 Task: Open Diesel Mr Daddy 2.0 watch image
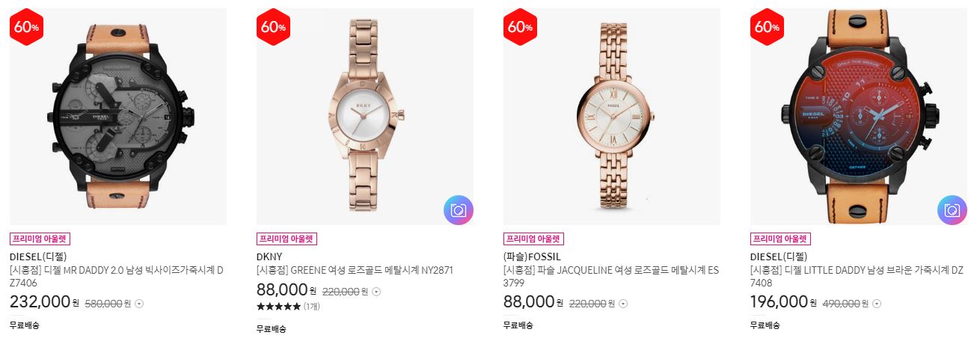coord(118,117)
